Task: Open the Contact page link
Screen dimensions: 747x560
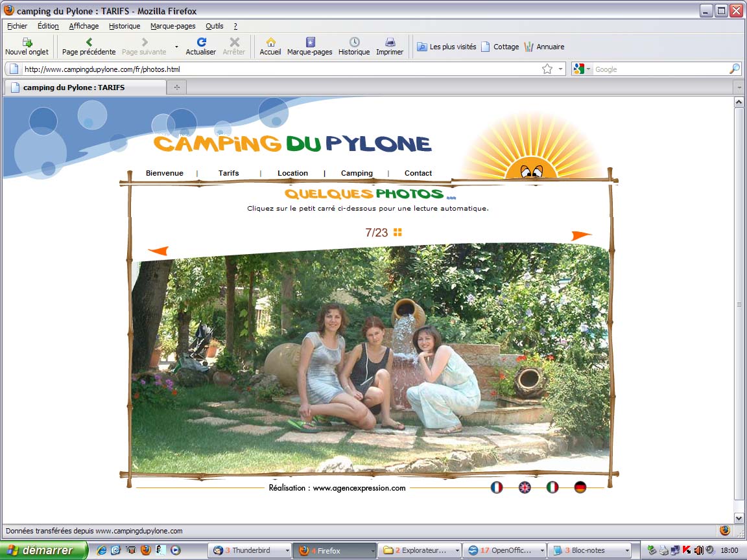Action: click(418, 173)
